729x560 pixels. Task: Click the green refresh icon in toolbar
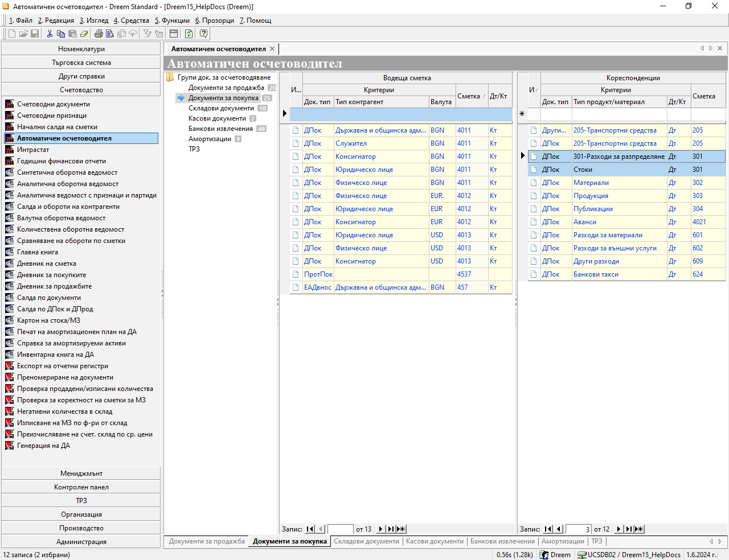click(x=189, y=34)
